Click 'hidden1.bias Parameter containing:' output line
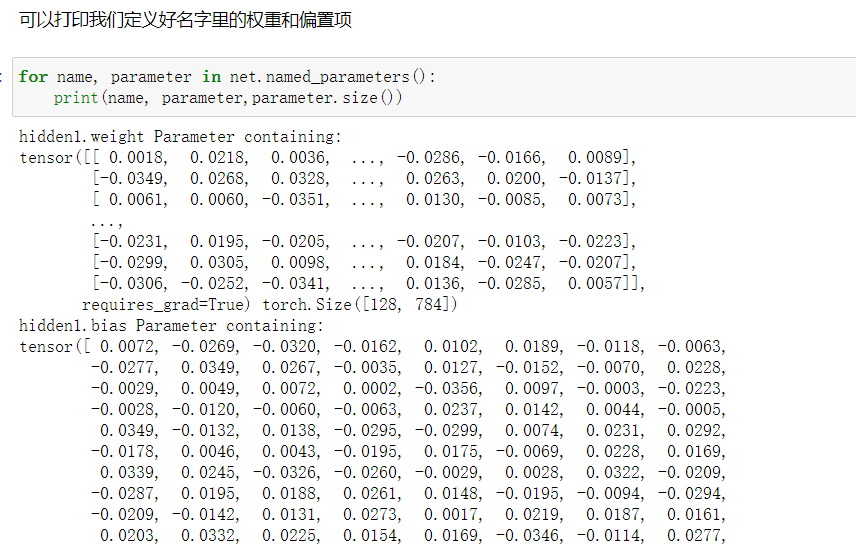The height and width of the screenshot is (546, 856). 171,325
